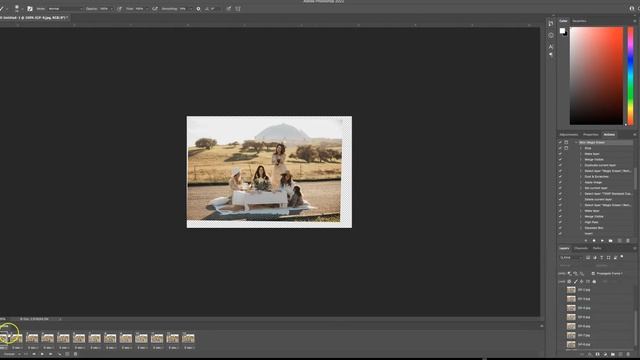Play selection in Actions panel
640x360 pixels.
[602, 241]
